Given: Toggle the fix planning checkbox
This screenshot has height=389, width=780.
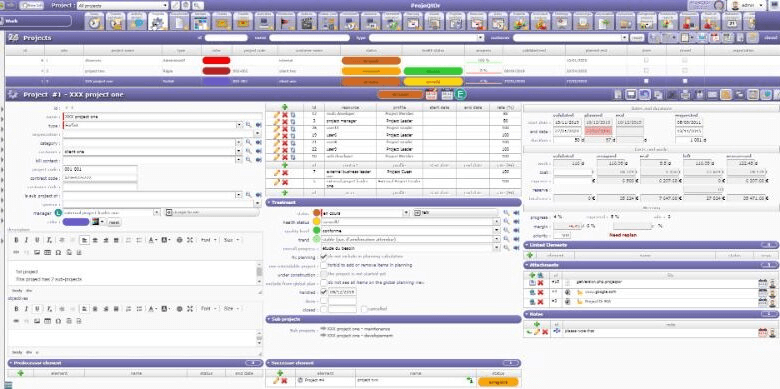Looking at the screenshot, I should pyautogui.click(x=324, y=257).
